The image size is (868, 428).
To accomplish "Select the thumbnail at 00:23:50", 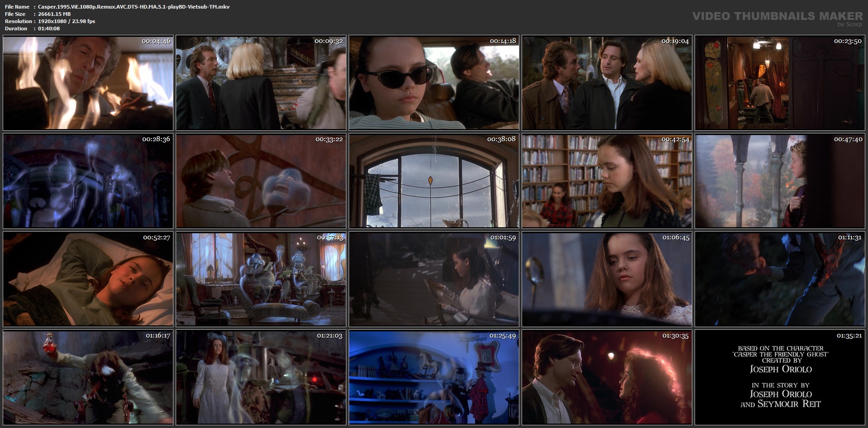I will [780, 83].
